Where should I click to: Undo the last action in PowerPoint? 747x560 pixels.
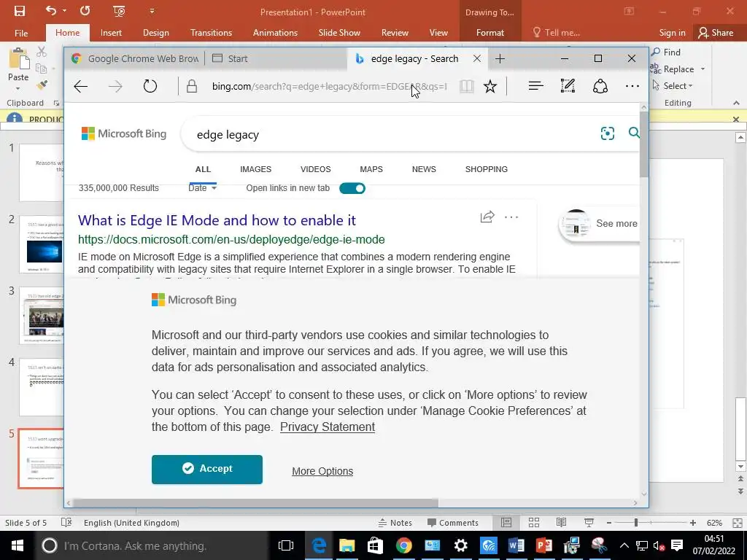(x=50, y=10)
